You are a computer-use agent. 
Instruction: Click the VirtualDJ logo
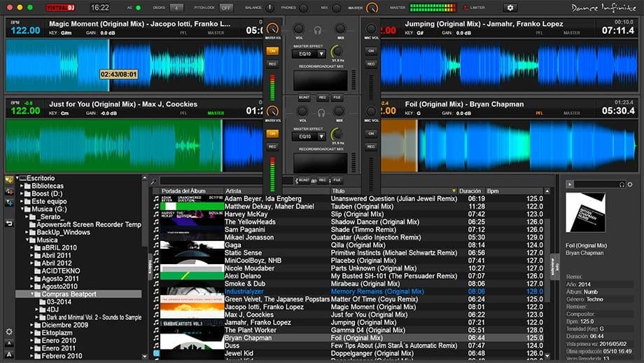click(60, 8)
